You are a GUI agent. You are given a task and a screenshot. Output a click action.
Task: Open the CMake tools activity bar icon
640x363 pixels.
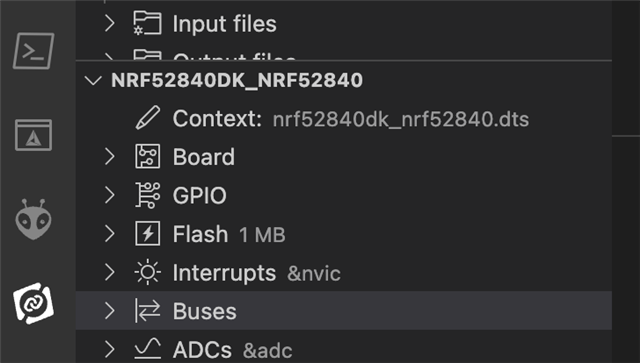pyautogui.click(x=33, y=135)
